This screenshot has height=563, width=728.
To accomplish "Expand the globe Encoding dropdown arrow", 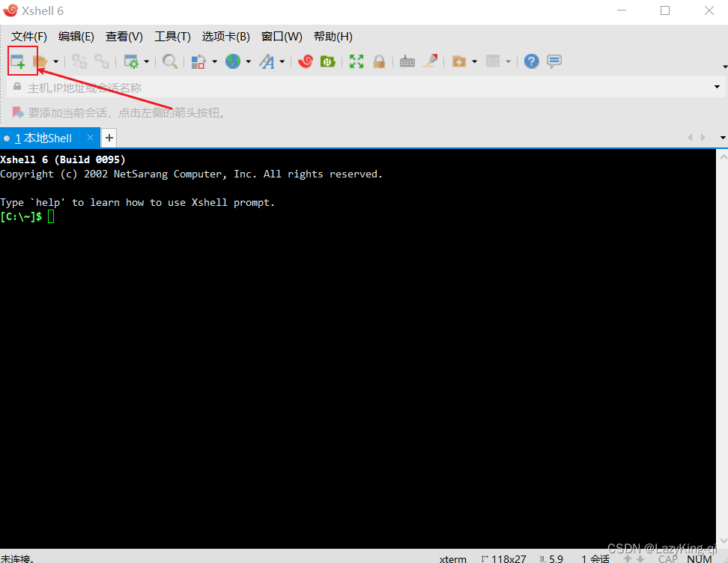I will [x=249, y=61].
